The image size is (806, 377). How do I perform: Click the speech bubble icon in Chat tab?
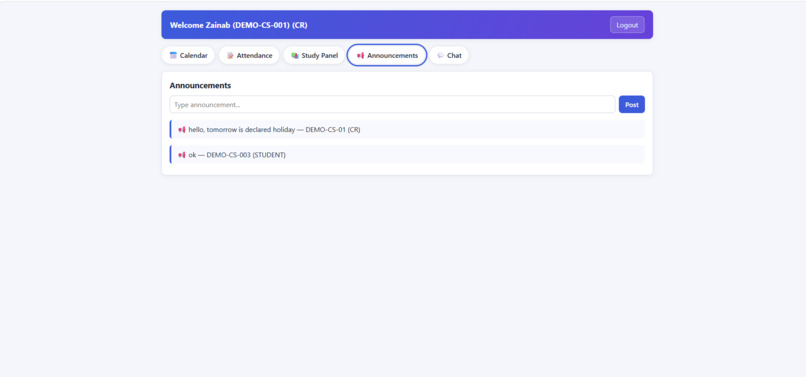441,56
